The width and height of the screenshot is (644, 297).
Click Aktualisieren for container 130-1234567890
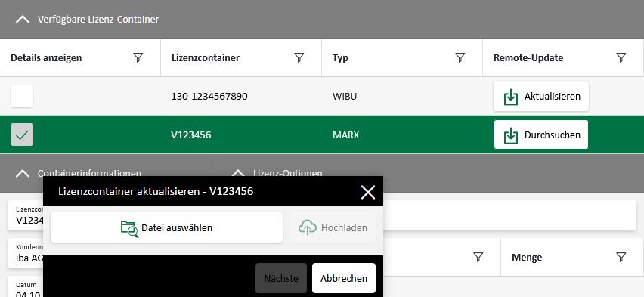click(x=541, y=96)
